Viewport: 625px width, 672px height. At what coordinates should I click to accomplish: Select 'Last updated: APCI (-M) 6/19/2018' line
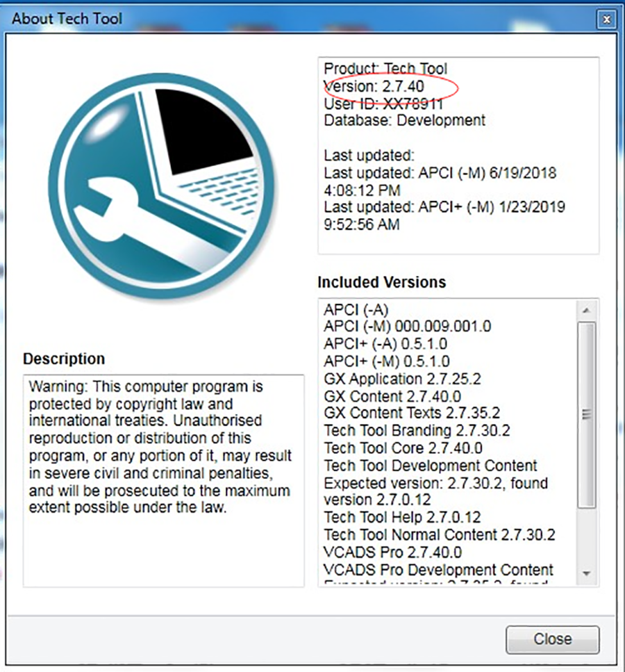pyautogui.click(x=440, y=173)
